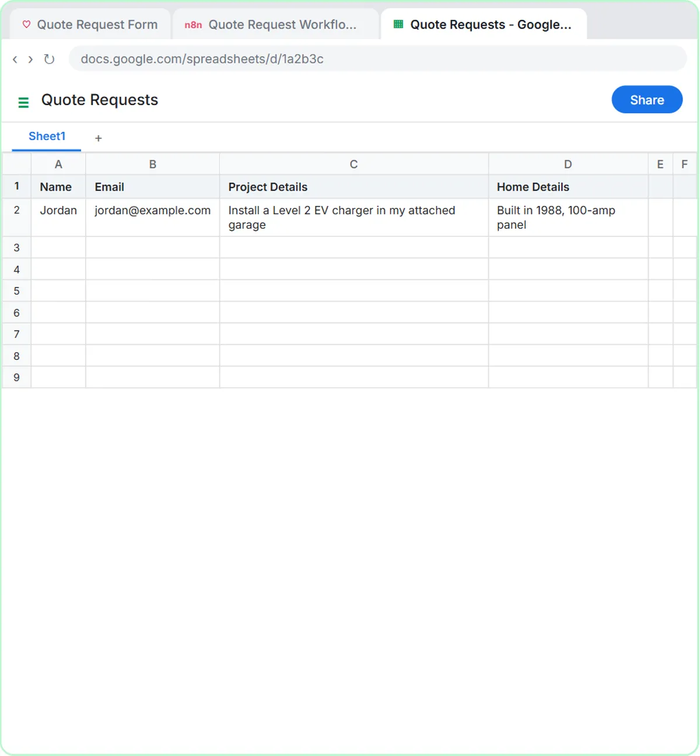Select column A header
Viewport: 700px width, 756px height.
click(x=58, y=164)
